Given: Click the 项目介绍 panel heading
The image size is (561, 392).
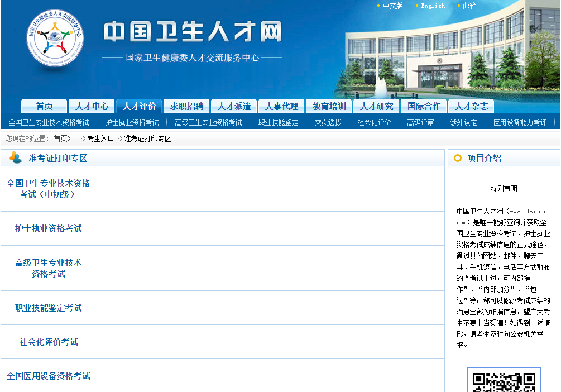Looking at the screenshot, I should [484, 158].
